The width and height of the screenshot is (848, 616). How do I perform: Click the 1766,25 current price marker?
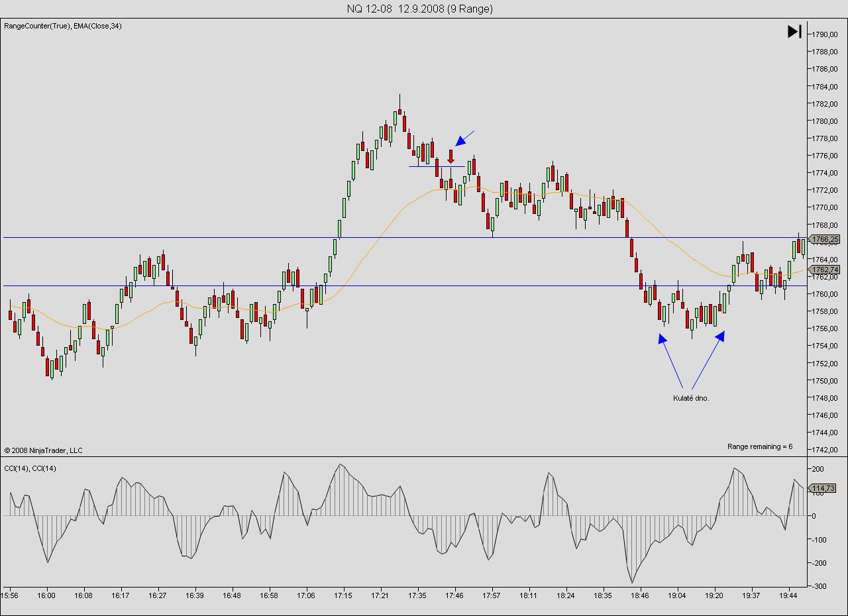tap(825, 239)
